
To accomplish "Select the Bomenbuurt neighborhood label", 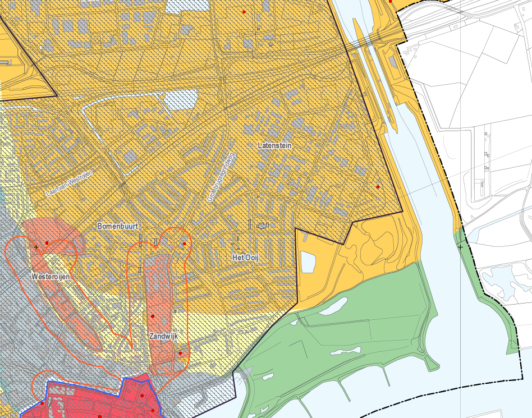I will 117,227.
